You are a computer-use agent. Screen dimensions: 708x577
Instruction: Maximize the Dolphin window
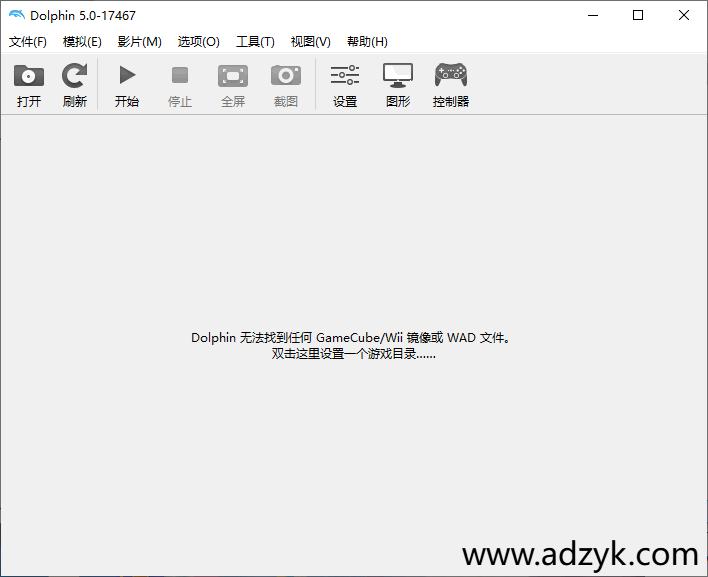638,15
